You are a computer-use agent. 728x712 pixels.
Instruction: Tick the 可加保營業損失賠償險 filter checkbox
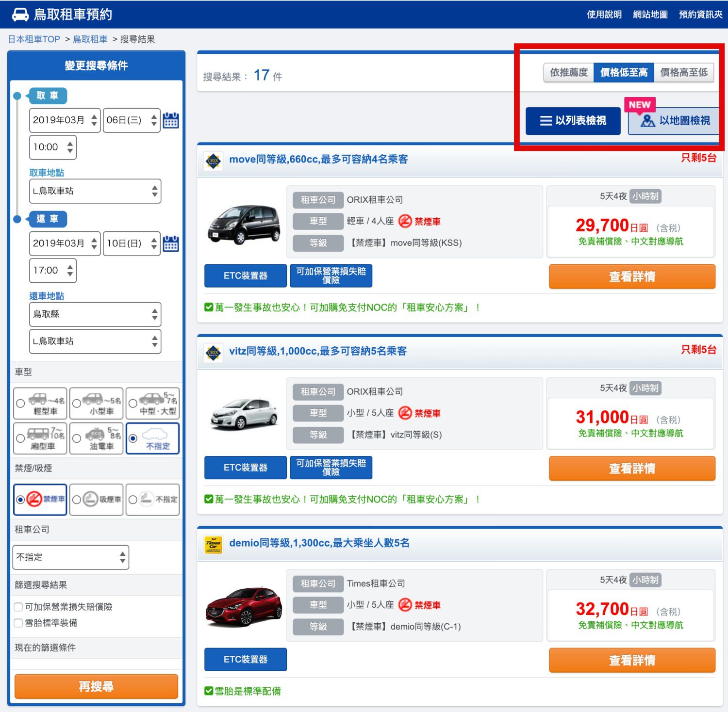(18, 607)
